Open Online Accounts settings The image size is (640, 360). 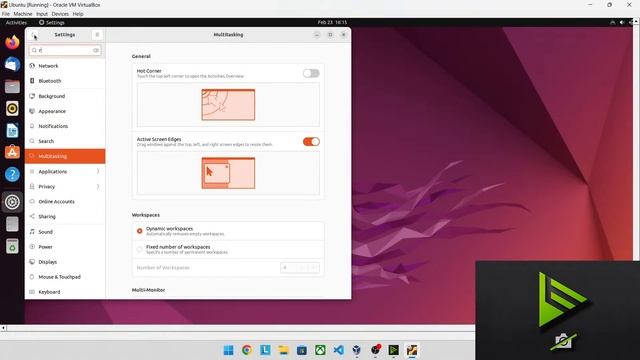65,202
